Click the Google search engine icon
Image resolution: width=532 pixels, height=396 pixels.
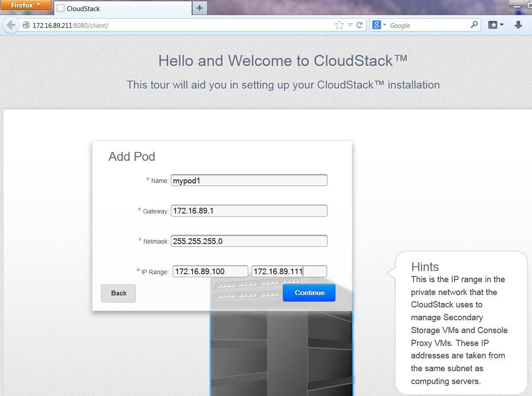pyautogui.click(x=377, y=25)
